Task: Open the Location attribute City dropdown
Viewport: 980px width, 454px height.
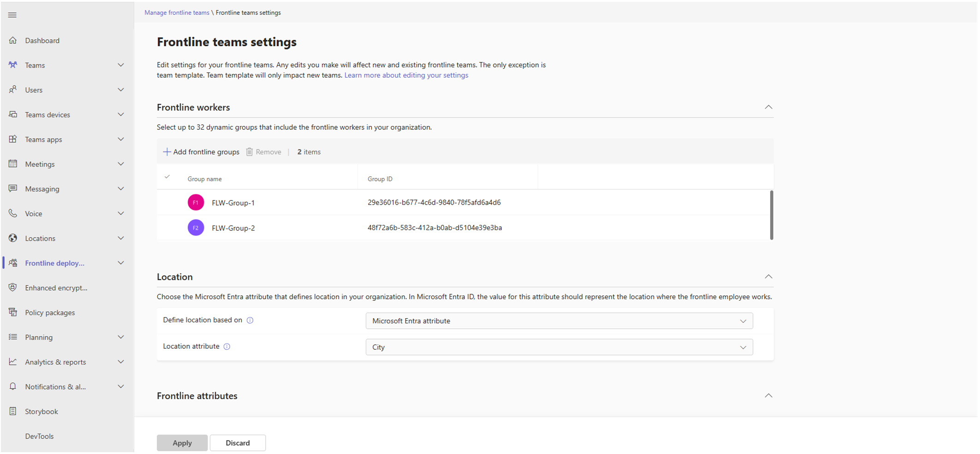Action: click(x=559, y=347)
